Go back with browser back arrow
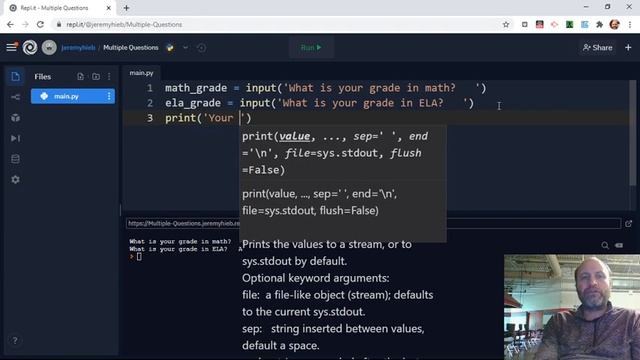This screenshot has width=640, height=360. [10, 24]
